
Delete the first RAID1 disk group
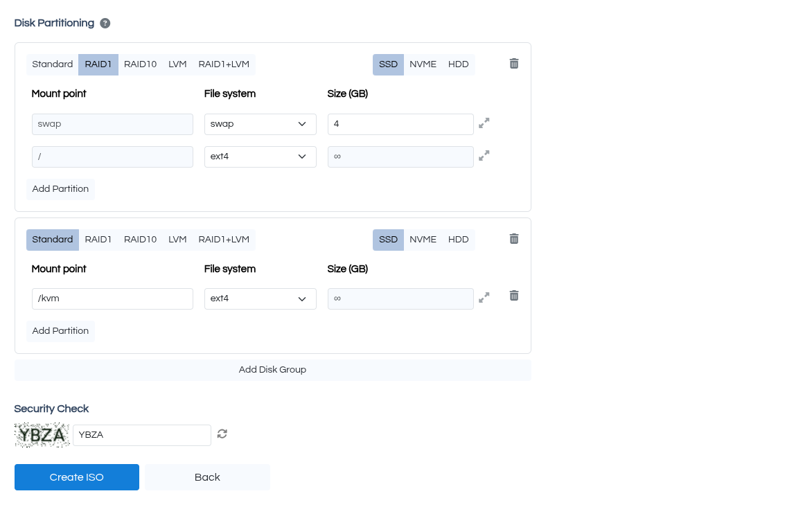tap(513, 63)
